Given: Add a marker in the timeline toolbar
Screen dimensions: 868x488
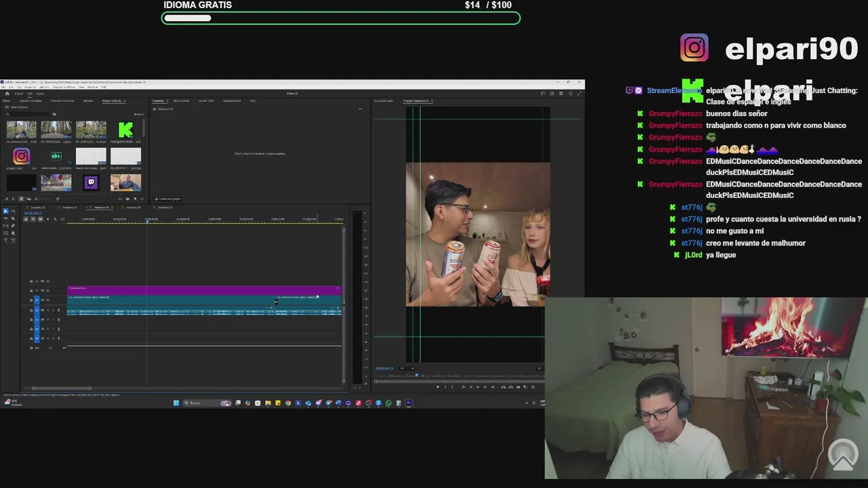Looking at the screenshot, I should [x=47, y=219].
